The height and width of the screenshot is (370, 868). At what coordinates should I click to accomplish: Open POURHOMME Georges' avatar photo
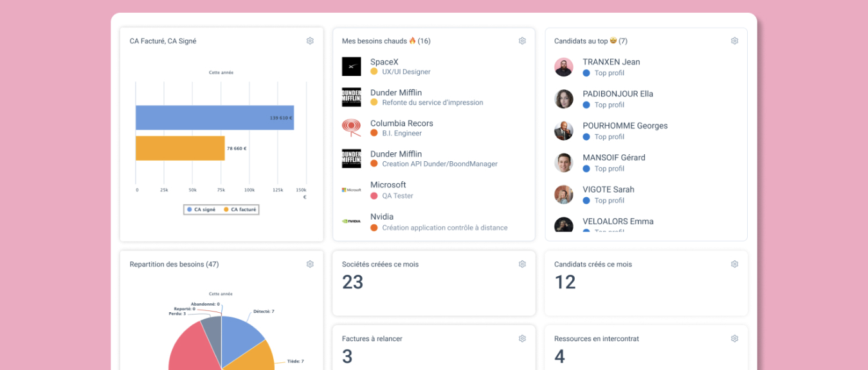point(564,130)
